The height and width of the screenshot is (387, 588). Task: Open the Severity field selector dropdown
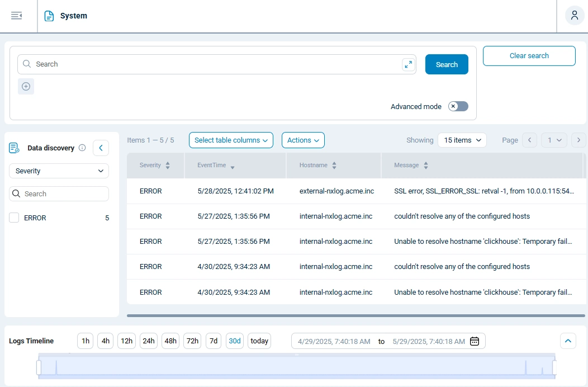click(x=59, y=171)
